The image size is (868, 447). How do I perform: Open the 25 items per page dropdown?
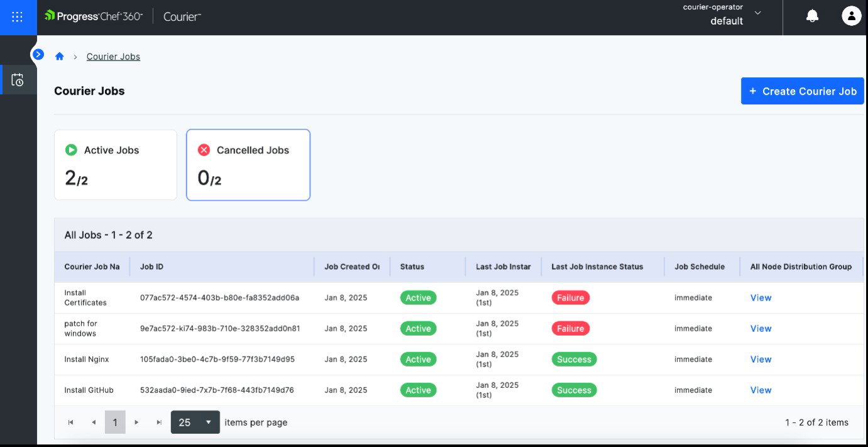click(x=195, y=422)
